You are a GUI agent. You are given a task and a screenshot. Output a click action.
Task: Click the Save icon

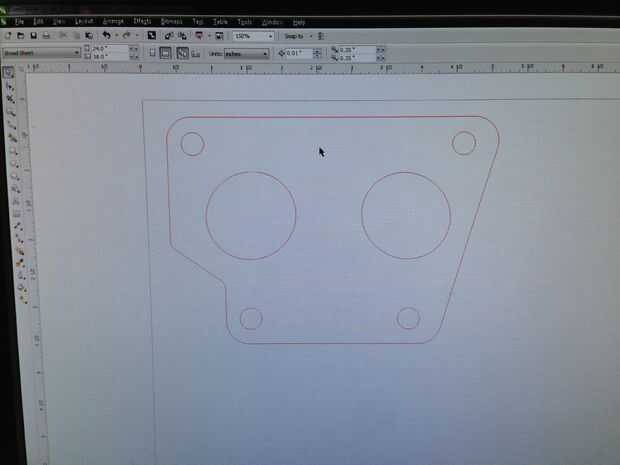34,36
